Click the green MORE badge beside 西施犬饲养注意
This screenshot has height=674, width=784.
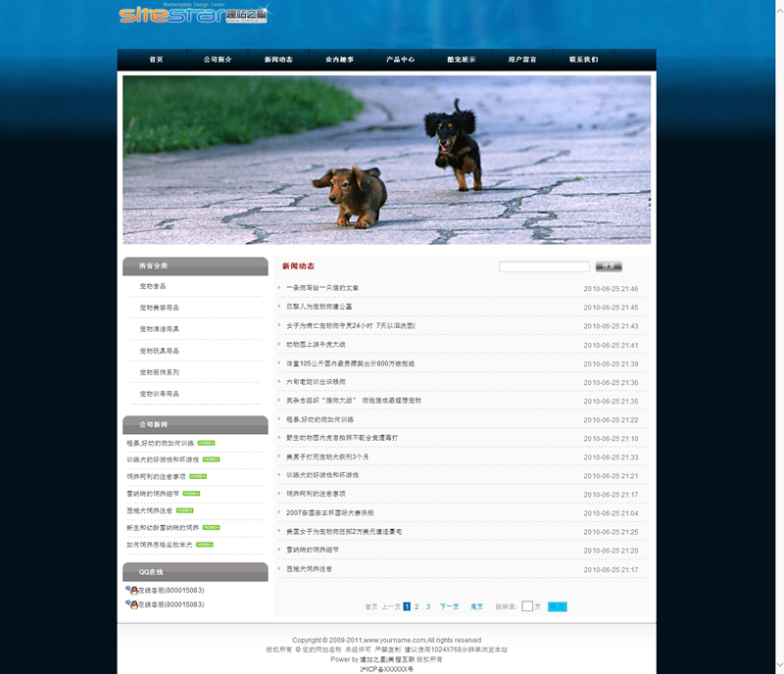184,510
